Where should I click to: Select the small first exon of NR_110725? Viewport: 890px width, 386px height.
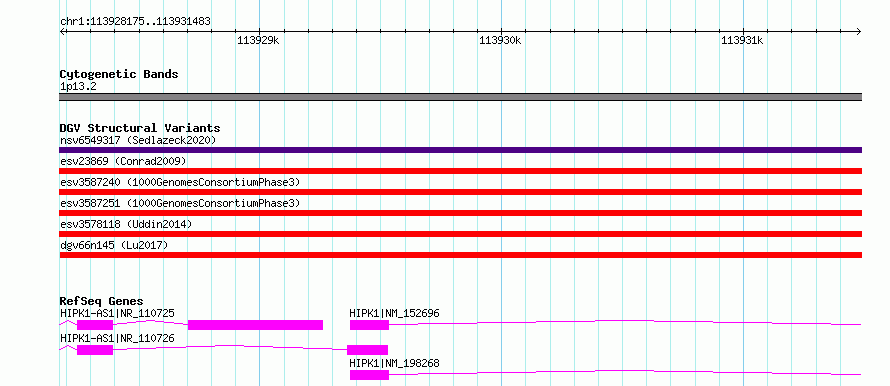[95, 325]
